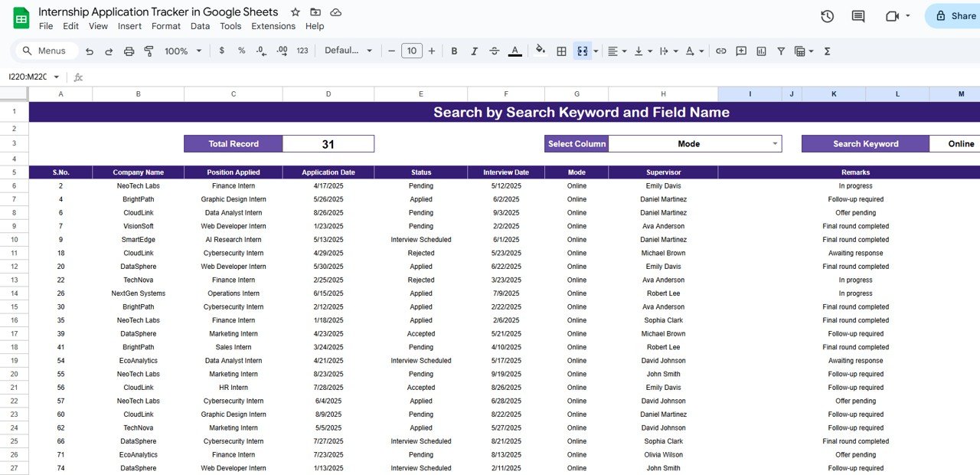Image resolution: width=980 pixels, height=475 pixels.
Task: Open the Data menu
Action: click(200, 26)
